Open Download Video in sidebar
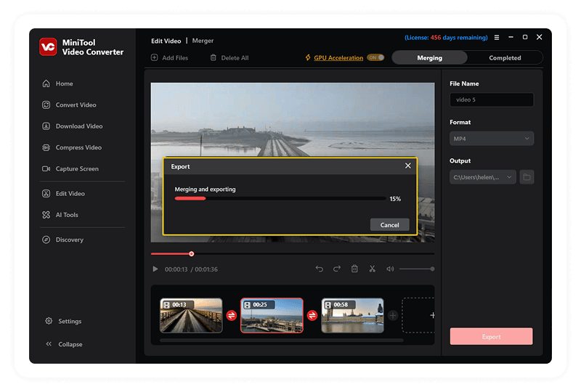 coord(79,126)
